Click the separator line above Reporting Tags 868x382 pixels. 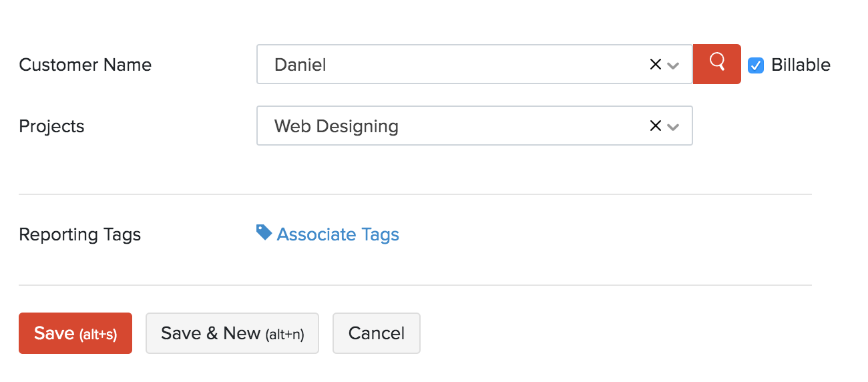click(x=415, y=194)
